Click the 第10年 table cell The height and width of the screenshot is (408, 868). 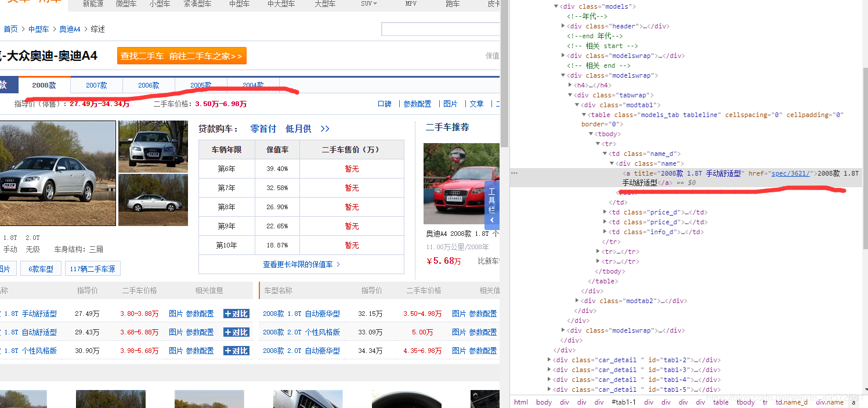click(x=227, y=245)
